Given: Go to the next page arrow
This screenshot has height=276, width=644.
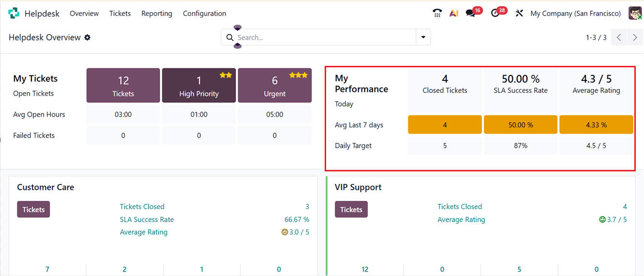Looking at the screenshot, I should coord(635,37).
